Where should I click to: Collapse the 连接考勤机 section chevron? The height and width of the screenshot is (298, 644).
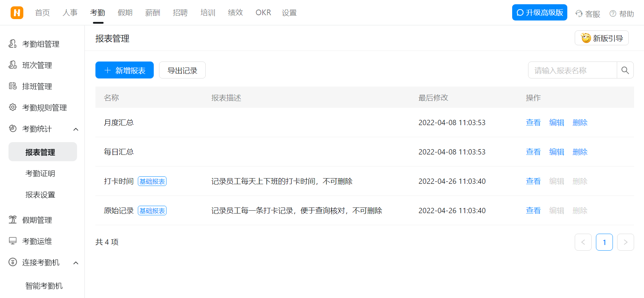coord(76,263)
